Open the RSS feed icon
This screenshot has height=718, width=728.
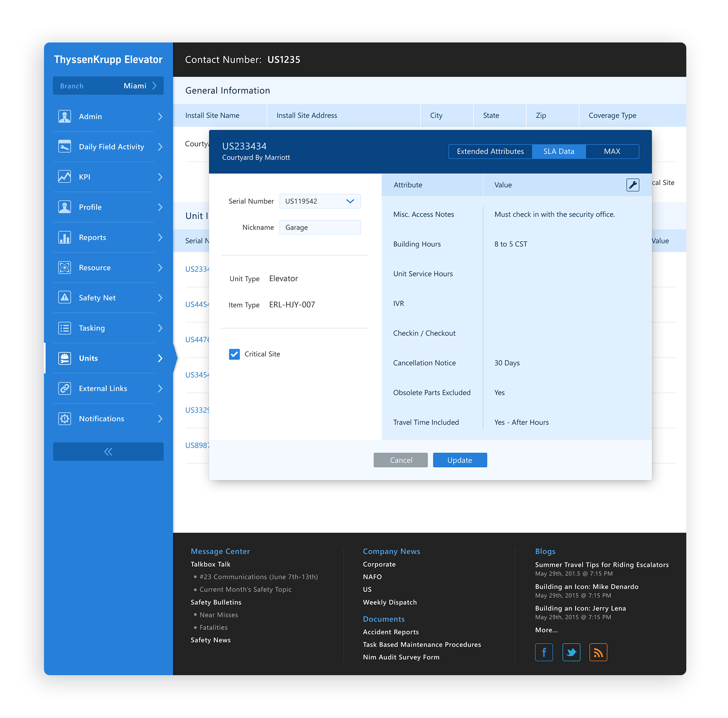[598, 652]
